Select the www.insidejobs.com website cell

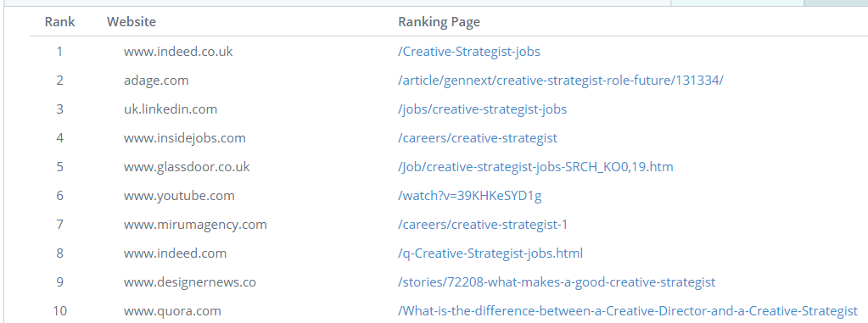[x=185, y=138]
